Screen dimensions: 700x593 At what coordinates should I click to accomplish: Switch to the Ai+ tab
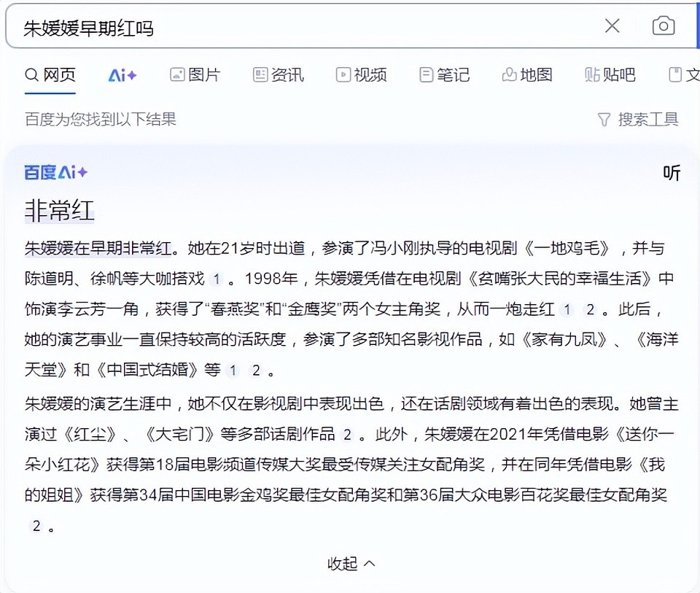coord(122,75)
